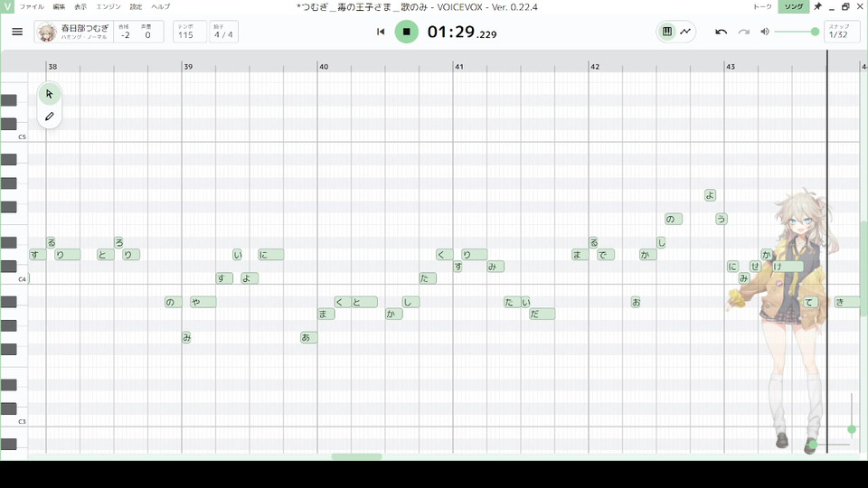Viewport: 868px width, 488px height.
Task: Jump playback to the start
Action: pos(381,32)
